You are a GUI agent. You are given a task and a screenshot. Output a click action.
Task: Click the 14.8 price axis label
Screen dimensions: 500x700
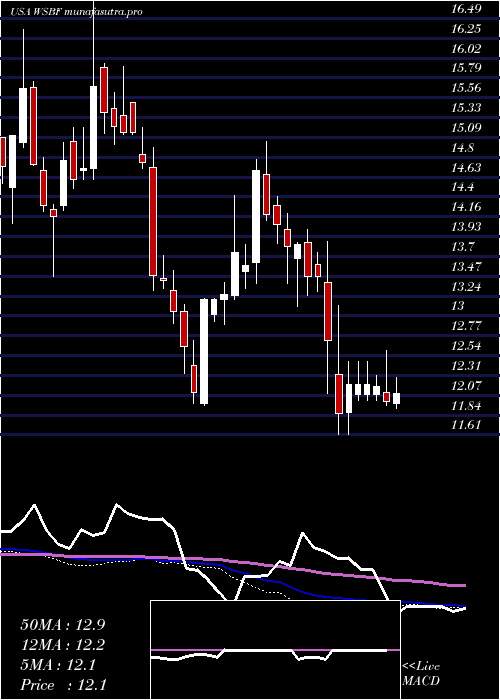462,148
